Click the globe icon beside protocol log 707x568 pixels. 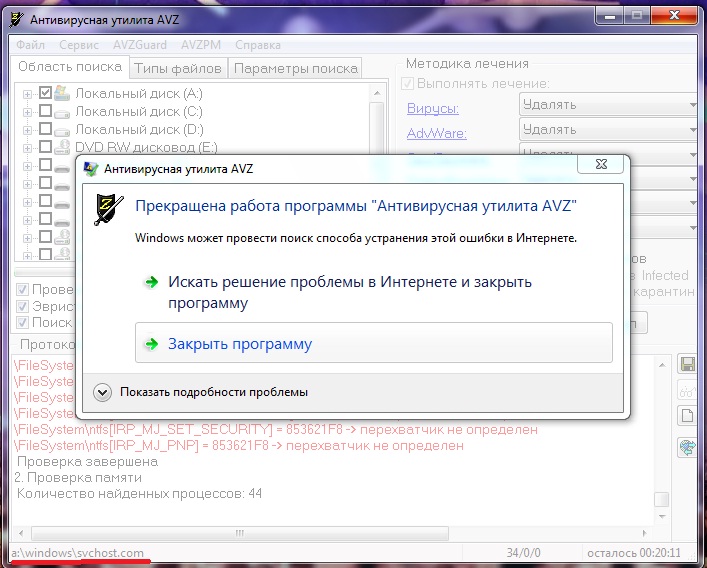tap(688, 447)
